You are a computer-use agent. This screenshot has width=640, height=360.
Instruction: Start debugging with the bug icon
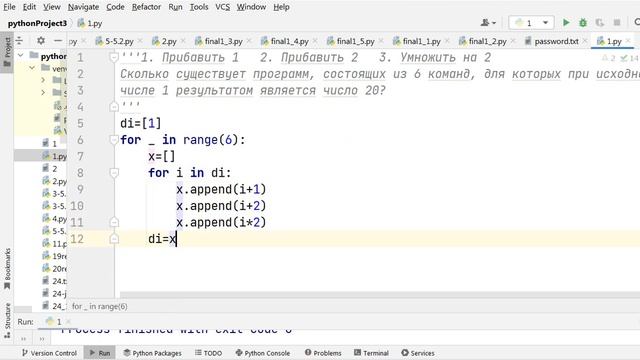(583, 22)
